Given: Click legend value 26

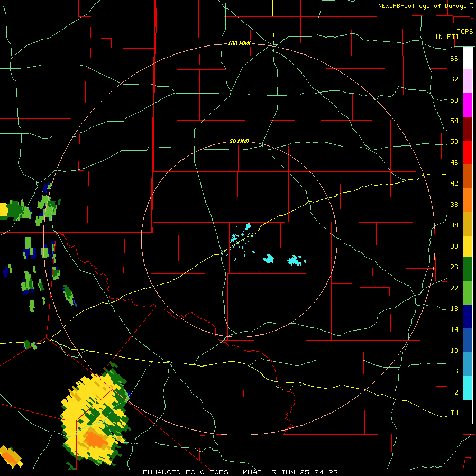Looking at the screenshot, I should click(454, 267).
